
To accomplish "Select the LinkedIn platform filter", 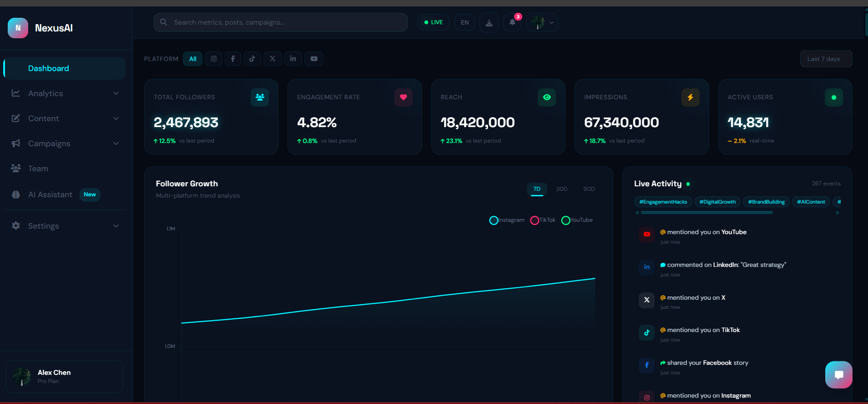I will click(x=293, y=59).
